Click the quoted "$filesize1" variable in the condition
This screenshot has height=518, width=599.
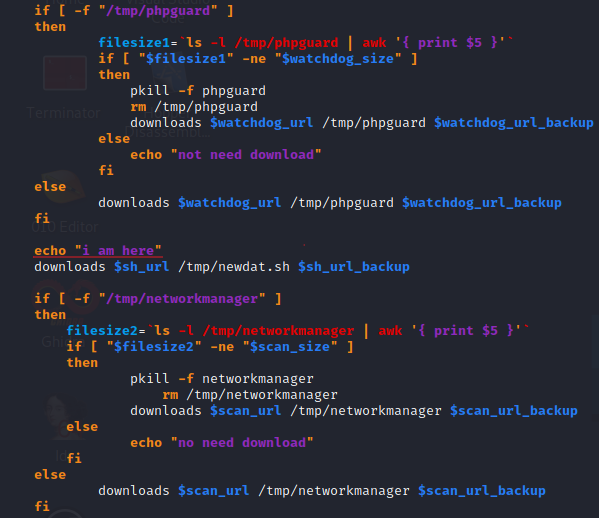coord(186,59)
